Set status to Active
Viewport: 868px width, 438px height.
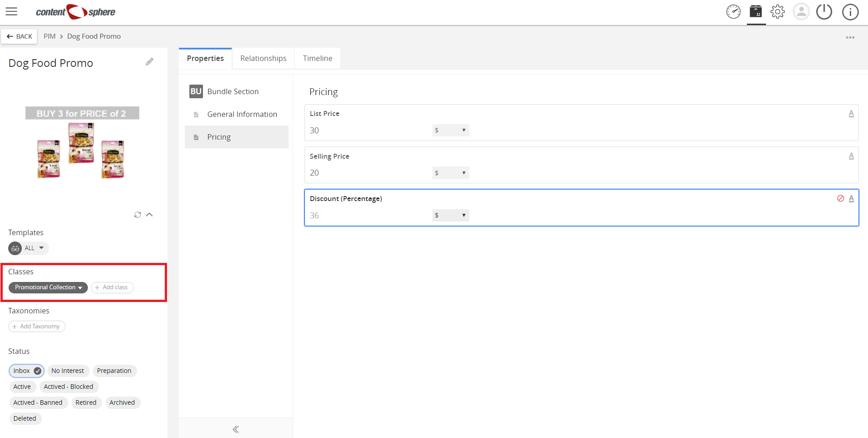pyautogui.click(x=22, y=387)
